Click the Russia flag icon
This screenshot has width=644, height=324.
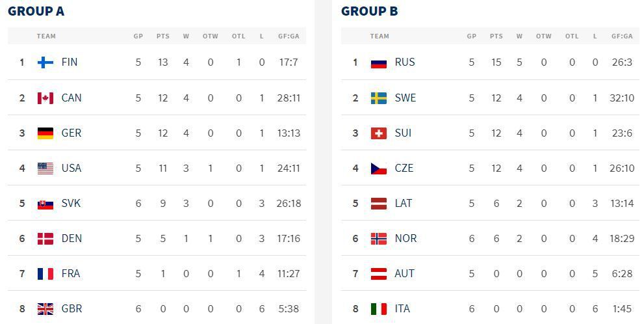[378, 62]
